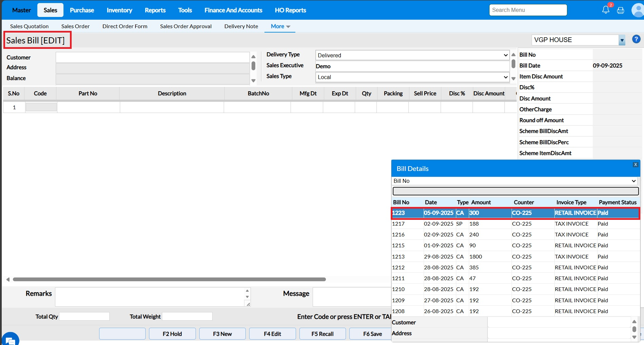Click the printer icon in header
Screen dimensions: 644x345
[x=620, y=10]
